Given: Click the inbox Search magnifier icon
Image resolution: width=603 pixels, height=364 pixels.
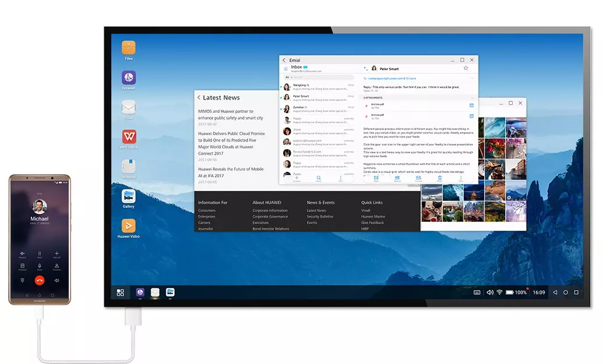Looking at the screenshot, I should coord(319,178).
